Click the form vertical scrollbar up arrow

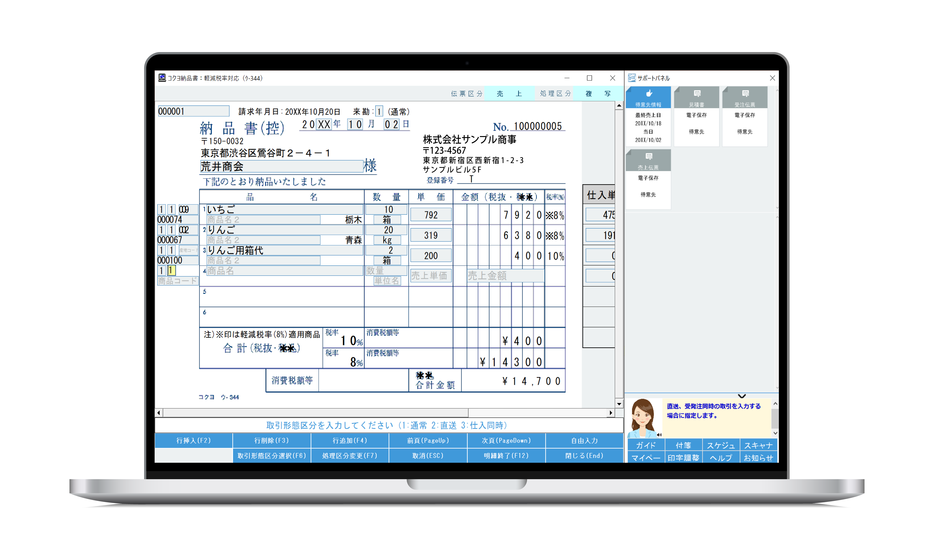coord(619,106)
